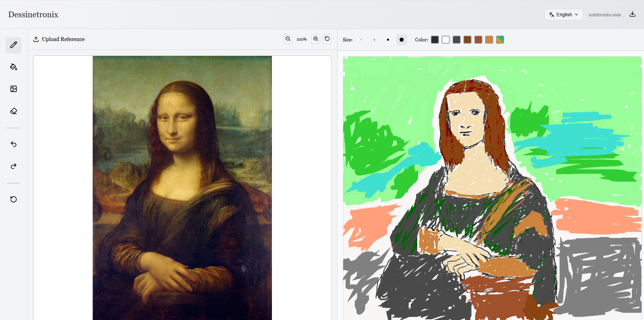
Task: Choose the medium-large brush size
Action: [388, 40]
